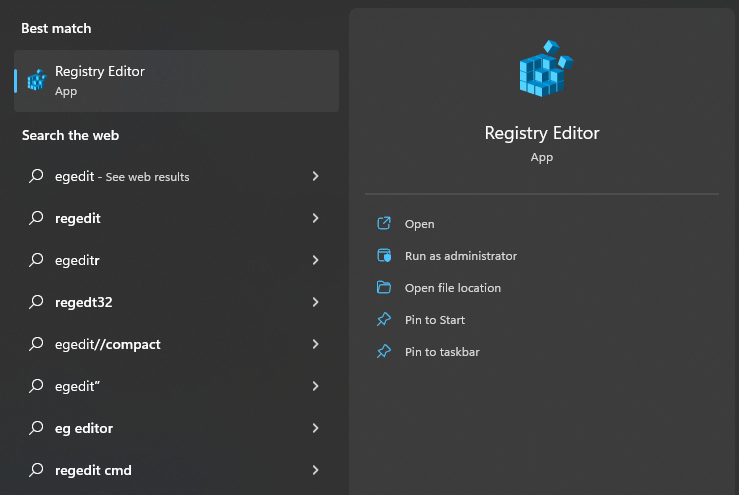This screenshot has width=739, height=495.
Task: Click the Open external-link icon
Action: pos(383,224)
